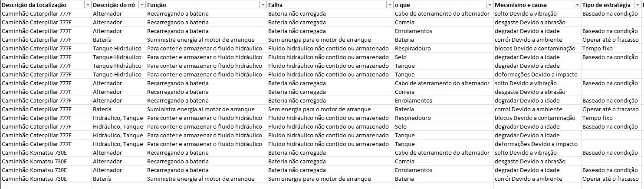Open filter dropdown for Descrição da Localização
The width and height of the screenshot is (644, 189).
click(x=88, y=5)
